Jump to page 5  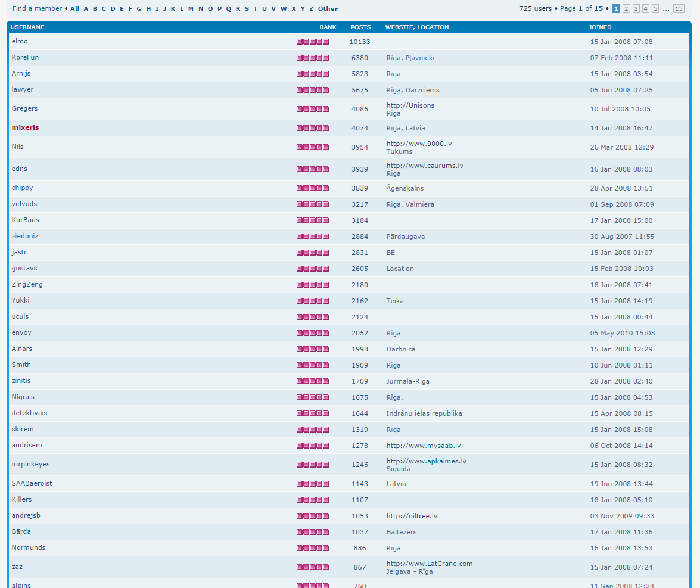655,8
